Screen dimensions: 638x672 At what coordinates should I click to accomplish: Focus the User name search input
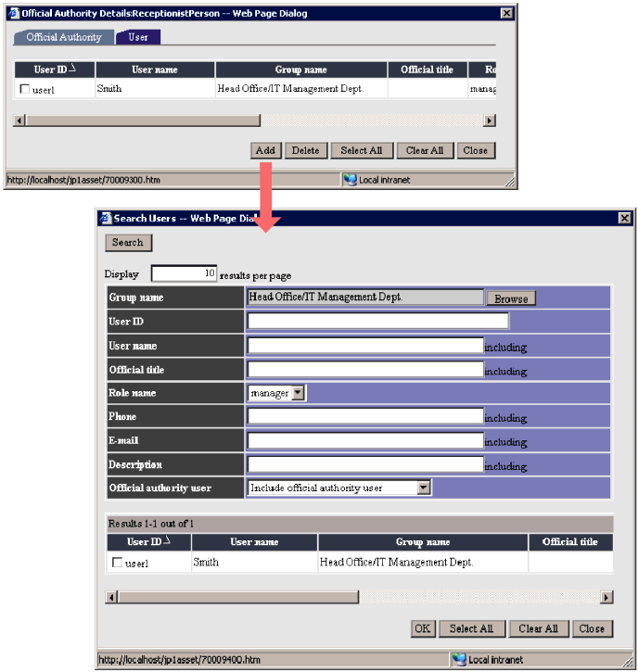pyautogui.click(x=365, y=346)
